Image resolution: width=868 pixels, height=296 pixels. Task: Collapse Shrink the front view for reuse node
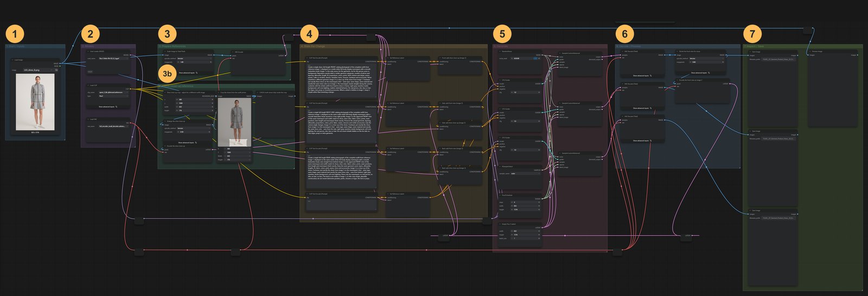(677, 52)
